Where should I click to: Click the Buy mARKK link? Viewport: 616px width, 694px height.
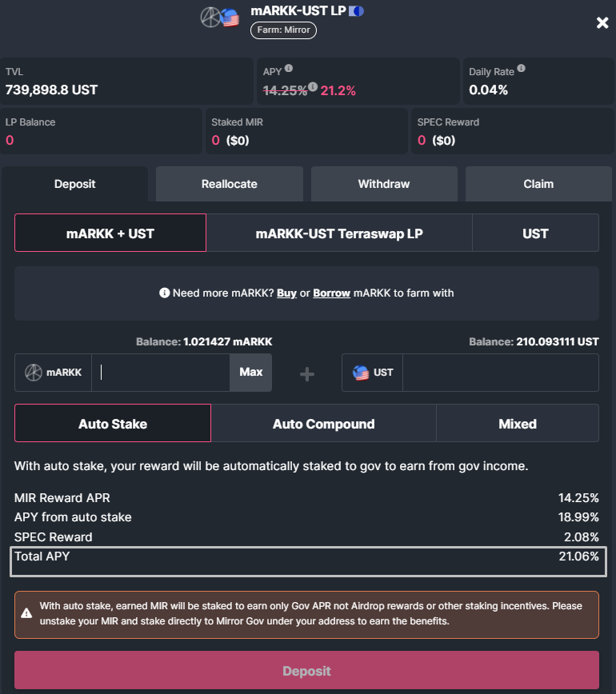[x=286, y=293]
